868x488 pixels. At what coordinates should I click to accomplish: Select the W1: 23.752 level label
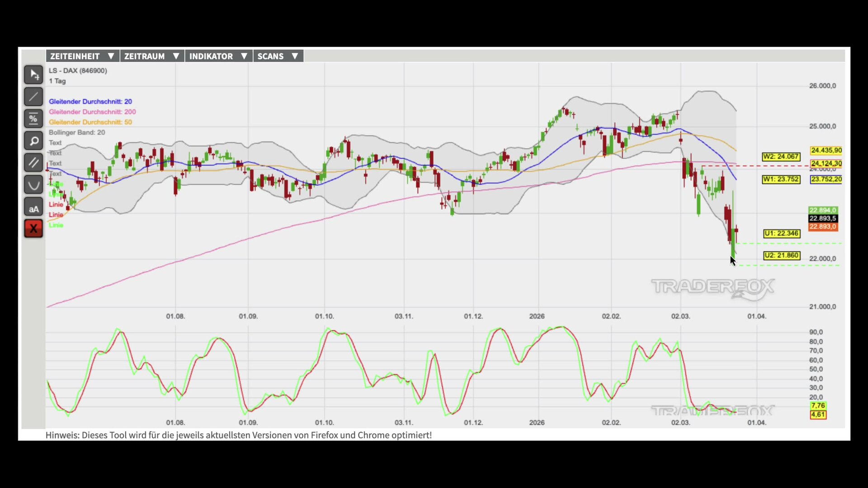[x=781, y=179]
